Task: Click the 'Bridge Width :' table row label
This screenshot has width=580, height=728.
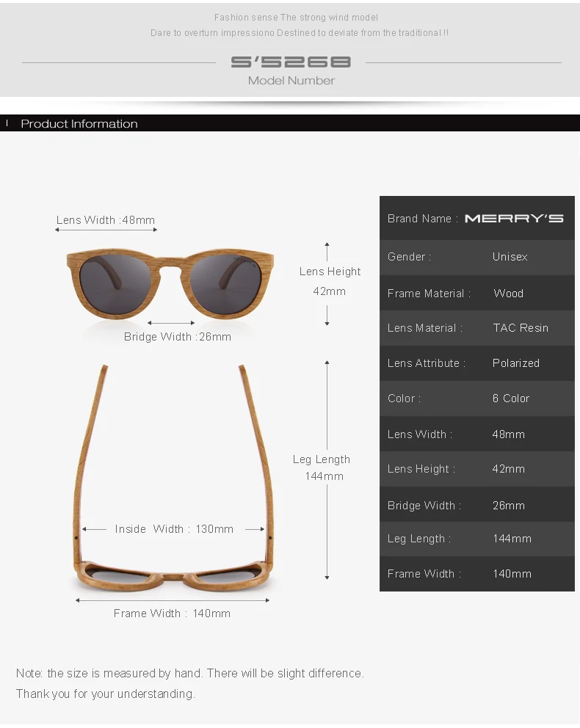Action: (424, 505)
